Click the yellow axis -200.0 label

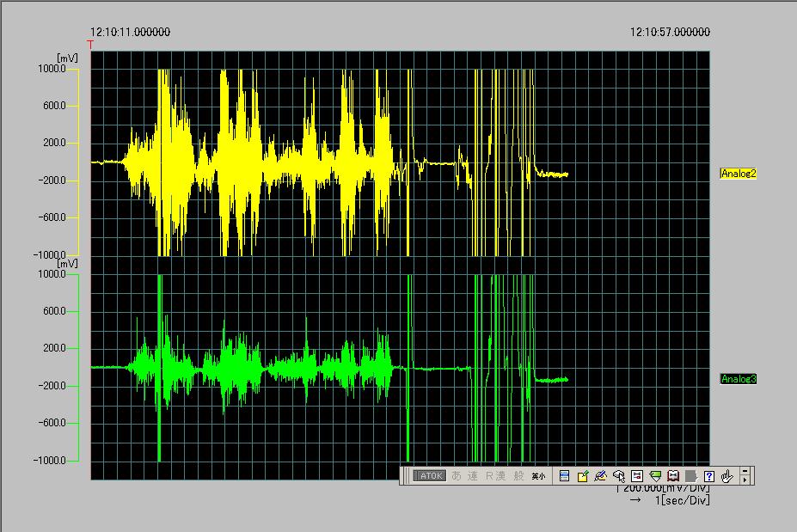[x=52, y=180]
